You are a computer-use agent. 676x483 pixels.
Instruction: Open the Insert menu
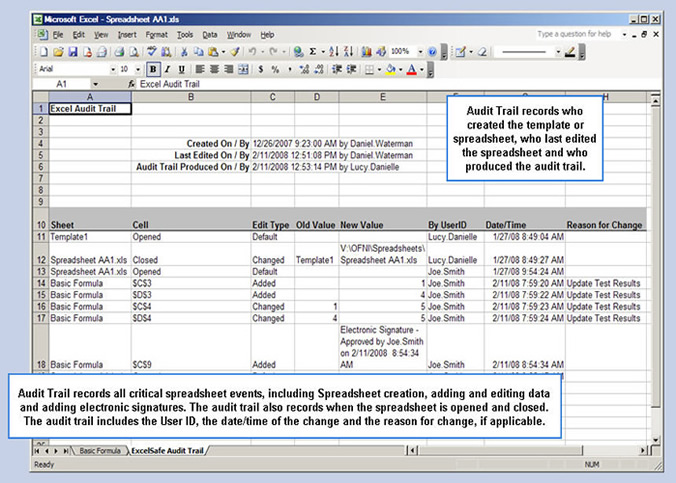(x=127, y=35)
